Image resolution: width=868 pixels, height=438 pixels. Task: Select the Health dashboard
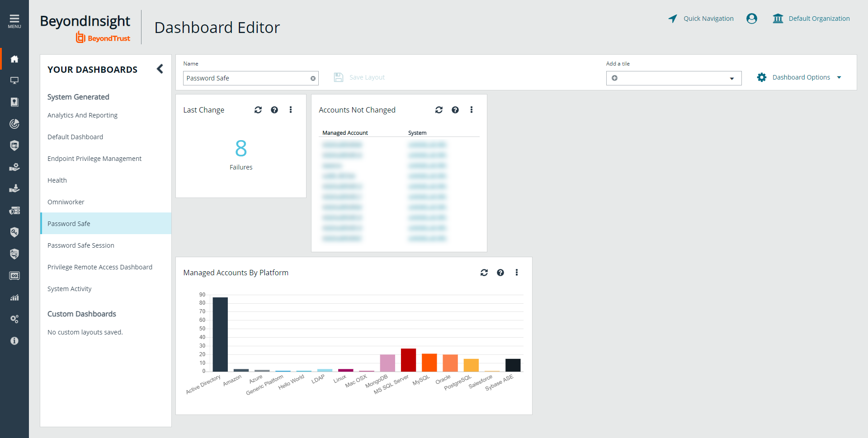pyautogui.click(x=57, y=180)
